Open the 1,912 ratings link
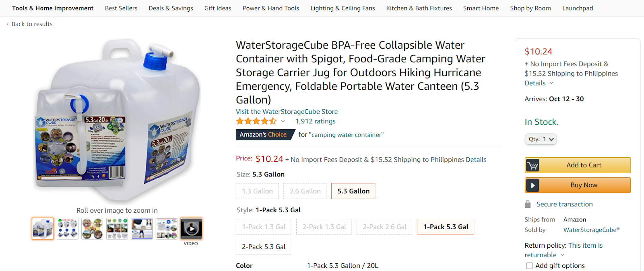Image resolution: width=644 pixels, height=271 pixels. pyautogui.click(x=315, y=121)
